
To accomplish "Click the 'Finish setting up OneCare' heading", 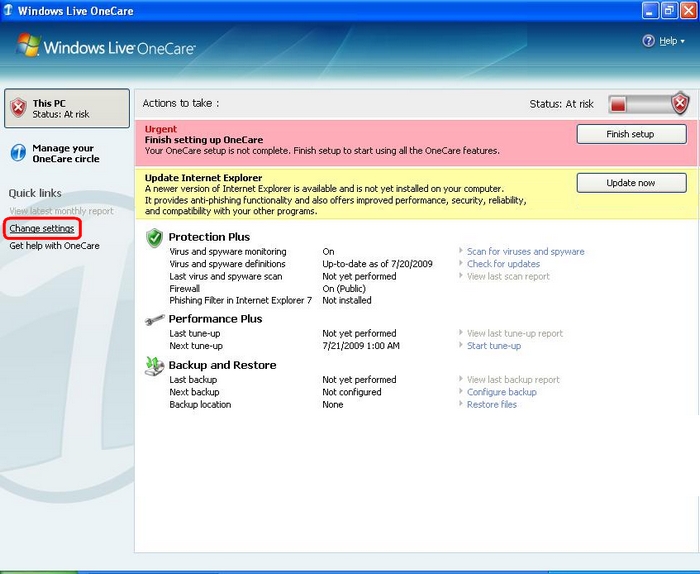I will pos(204,140).
